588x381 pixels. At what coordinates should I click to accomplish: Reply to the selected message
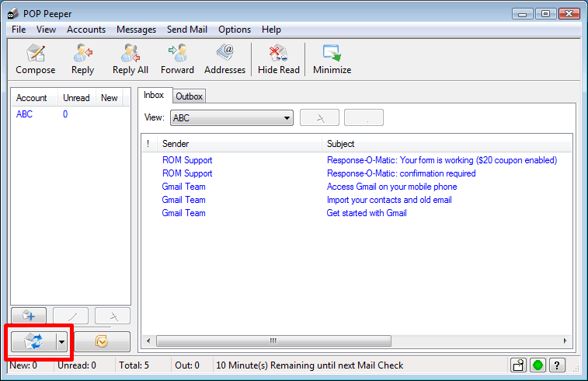tap(82, 59)
